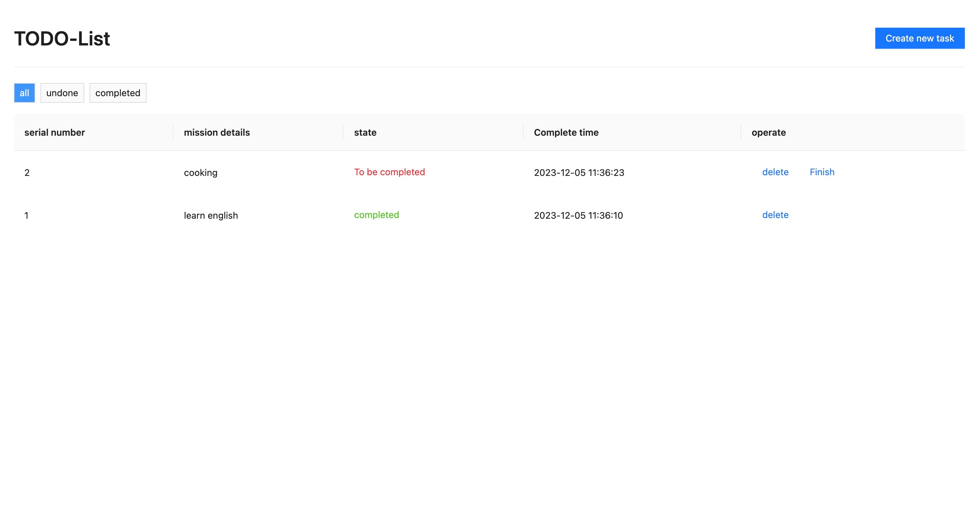Click the green 'completed' status text
The image size is (980, 527).
pos(376,215)
